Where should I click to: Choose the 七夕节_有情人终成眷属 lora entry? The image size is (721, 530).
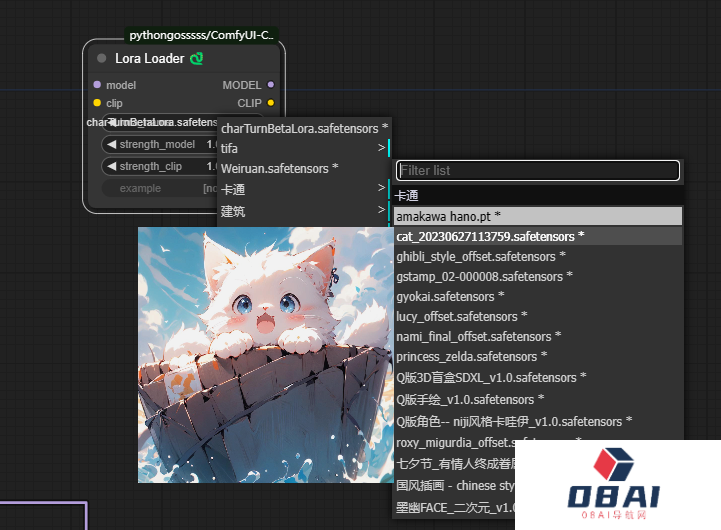click(454, 463)
